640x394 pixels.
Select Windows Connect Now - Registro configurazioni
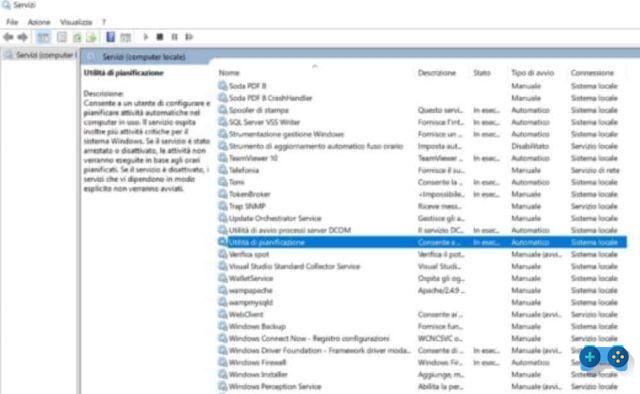[x=309, y=338]
